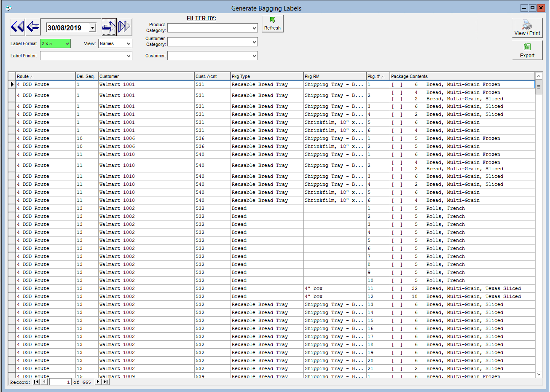Expand Product Category filter dropdown
Viewport: 550px width, 392px height.
[x=254, y=28]
